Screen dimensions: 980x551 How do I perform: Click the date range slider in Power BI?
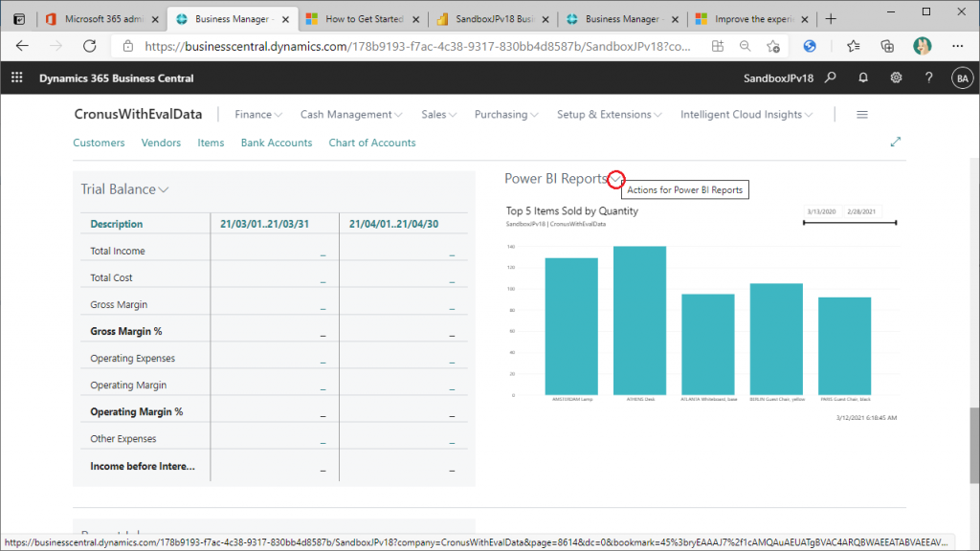point(850,222)
